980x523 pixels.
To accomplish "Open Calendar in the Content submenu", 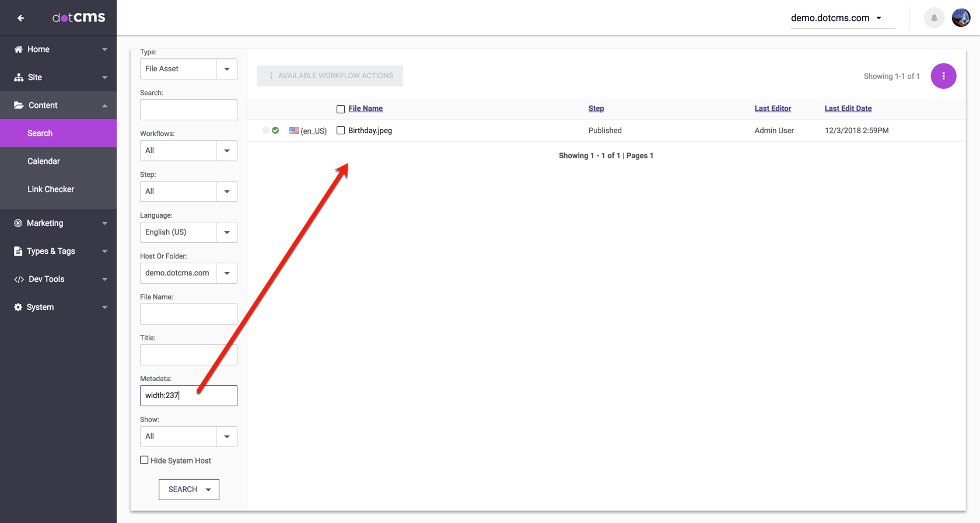I will click(44, 161).
